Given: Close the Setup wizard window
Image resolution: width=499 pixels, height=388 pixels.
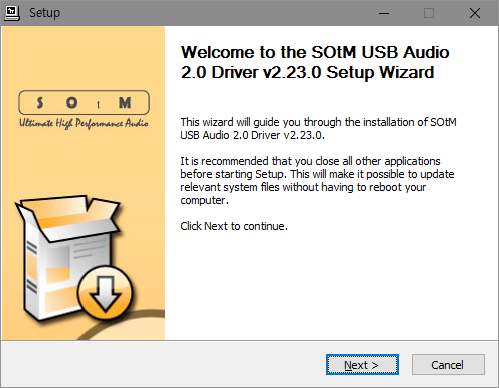Looking at the screenshot, I should (x=475, y=13).
